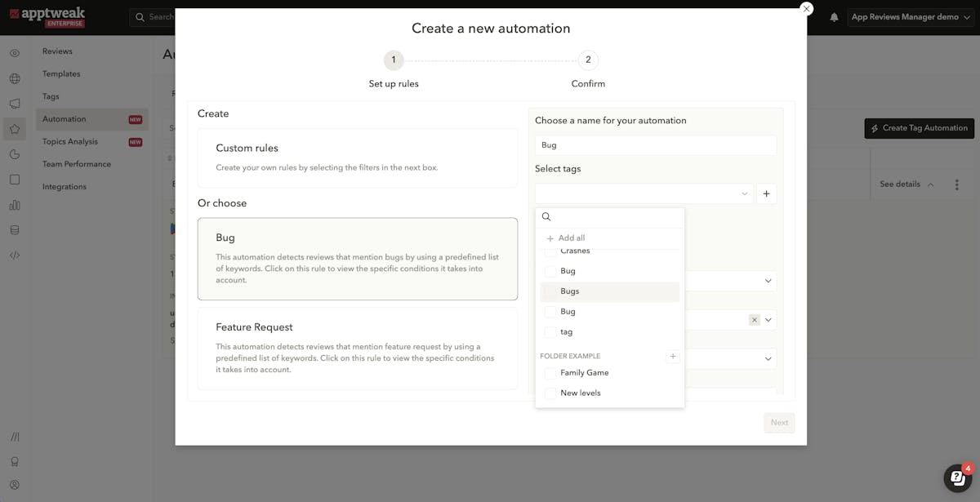This screenshot has height=502, width=980.
Task: Collapse the See details expander
Action: click(906, 184)
